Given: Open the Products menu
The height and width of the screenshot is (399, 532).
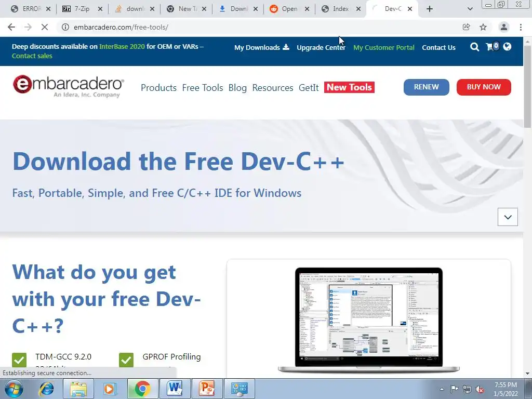Looking at the screenshot, I should (158, 87).
